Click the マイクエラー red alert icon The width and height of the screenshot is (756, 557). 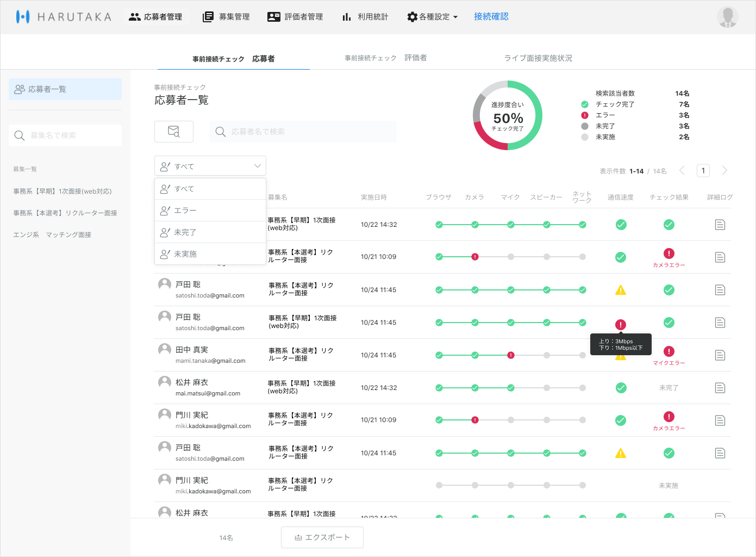[668, 351]
